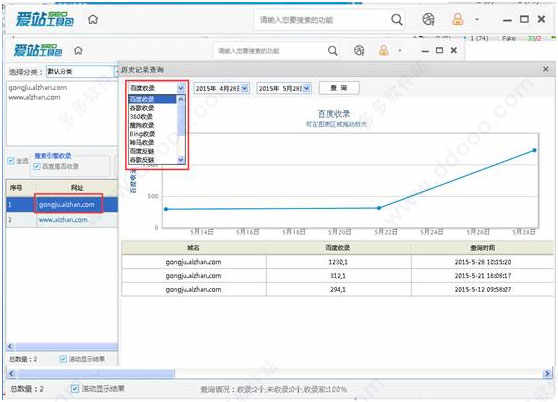
Task: Open the small arrow menu beside the inner lock icon
Action: pyautogui.click(x=400, y=51)
